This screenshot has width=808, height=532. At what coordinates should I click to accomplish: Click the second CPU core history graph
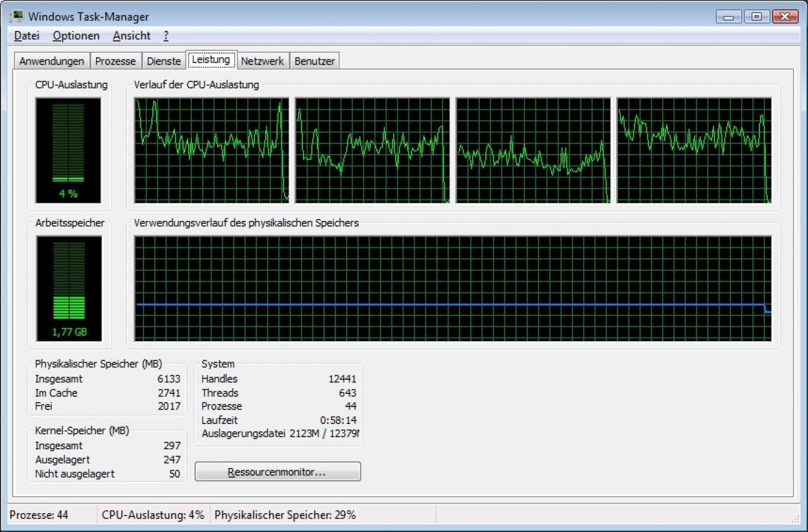[372, 150]
